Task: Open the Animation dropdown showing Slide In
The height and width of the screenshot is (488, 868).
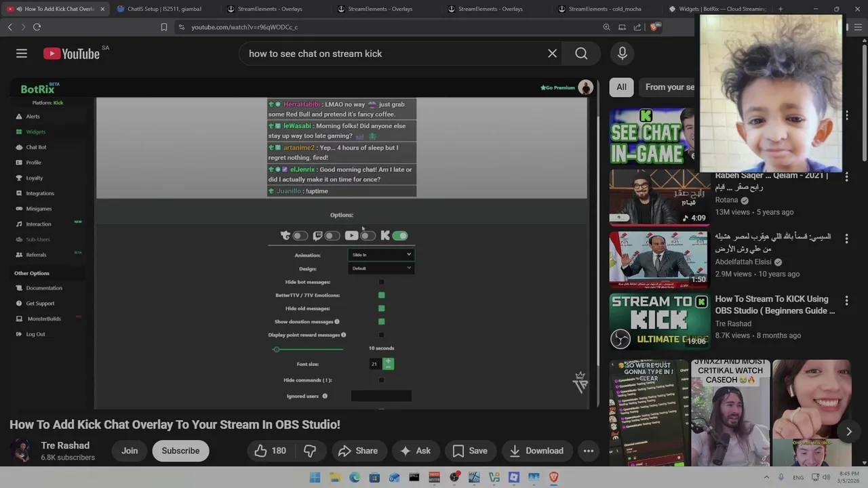Action: [380, 255]
